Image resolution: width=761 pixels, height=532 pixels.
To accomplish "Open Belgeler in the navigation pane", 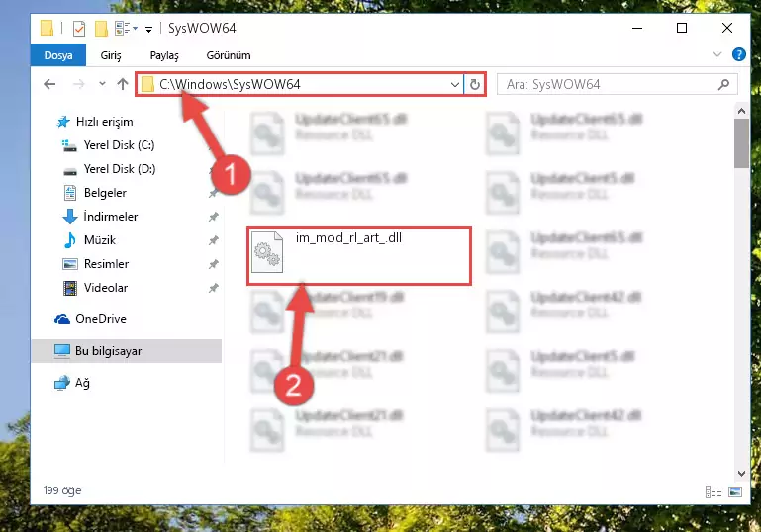I will 105,193.
